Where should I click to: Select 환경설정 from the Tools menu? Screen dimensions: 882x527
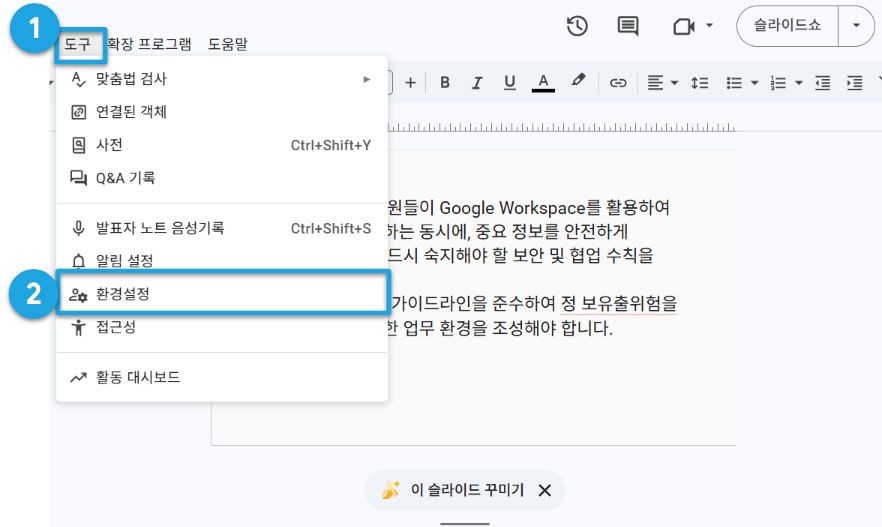(x=222, y=294)
